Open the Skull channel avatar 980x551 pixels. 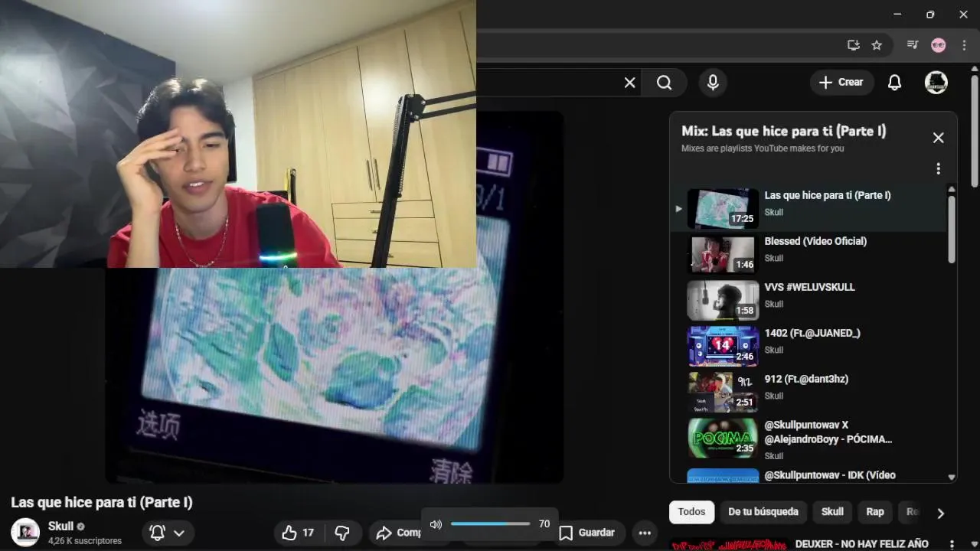coord(25,532)
